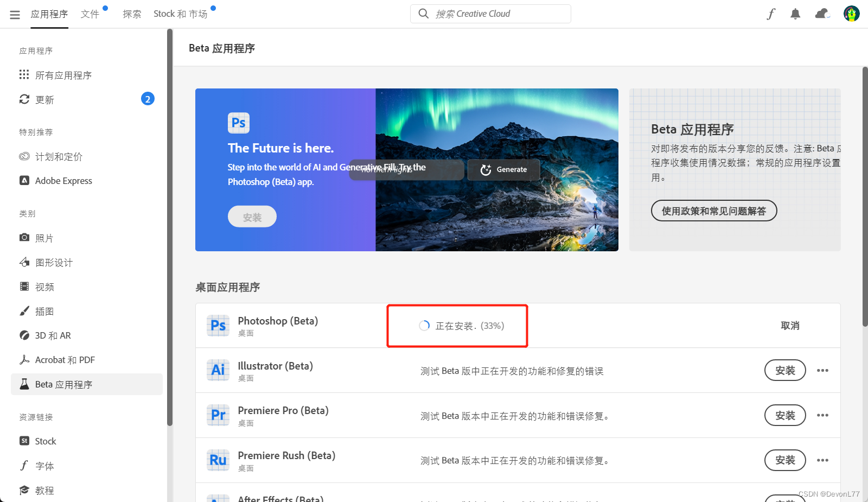Select the 照片 category
868x502 pixels.
click(x=87, y=238)
